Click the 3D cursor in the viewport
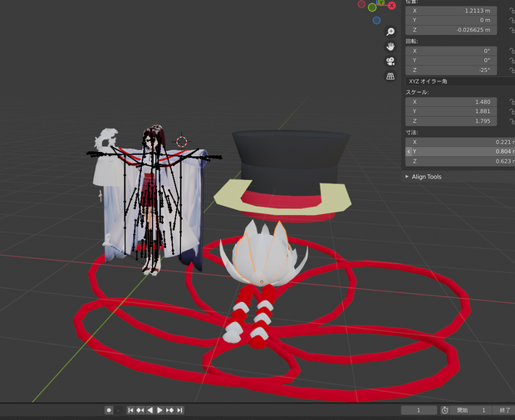This screenshot has height=420, width=515. click(182, 142)
